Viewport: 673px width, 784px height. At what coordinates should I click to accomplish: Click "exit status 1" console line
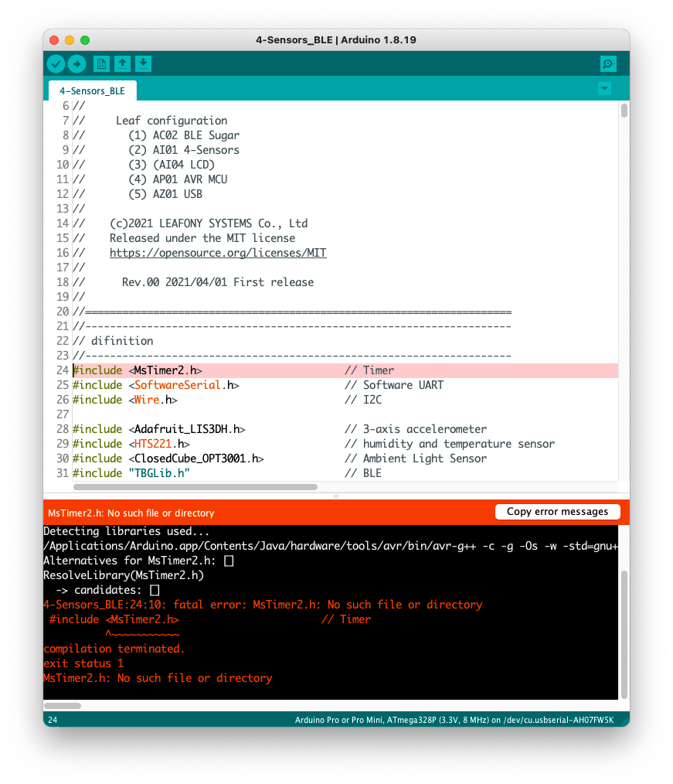point(83,663)
